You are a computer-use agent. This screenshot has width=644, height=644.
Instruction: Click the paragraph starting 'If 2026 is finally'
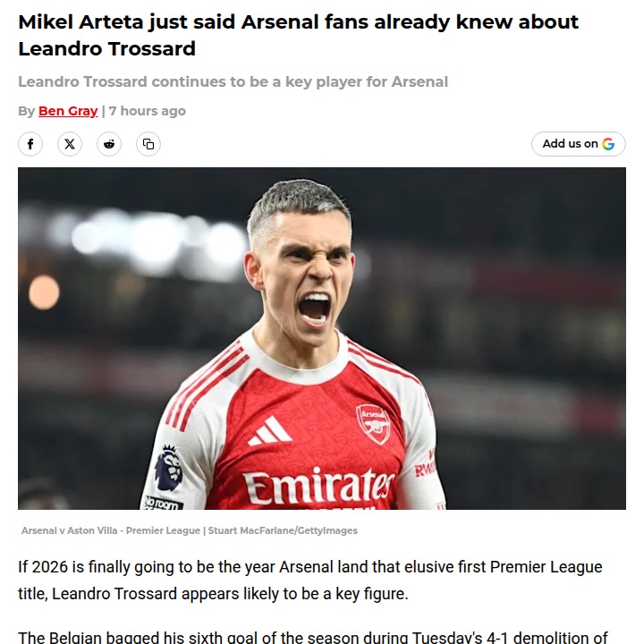(309, 578)
